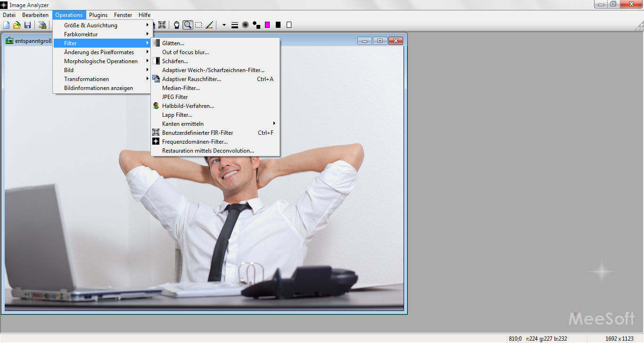This screenshot has width=644, height=343.
Task: Open the toolbar small dropdown arrow
Action: pyautogui.click(x=224, y=25)
